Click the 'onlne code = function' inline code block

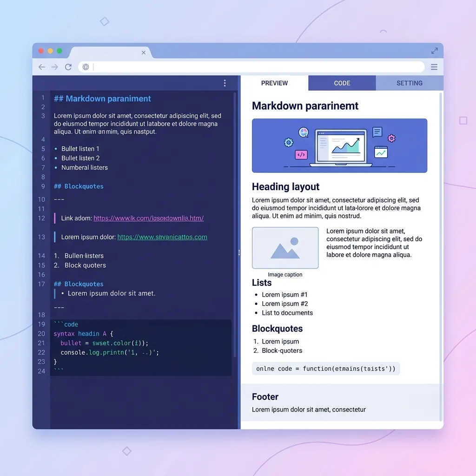click(x=326, y=369)
